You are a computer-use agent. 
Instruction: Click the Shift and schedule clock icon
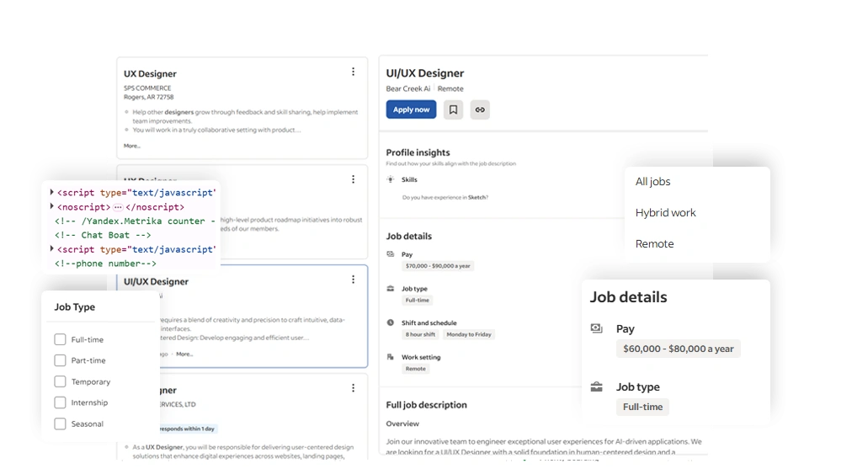(391, 322)
